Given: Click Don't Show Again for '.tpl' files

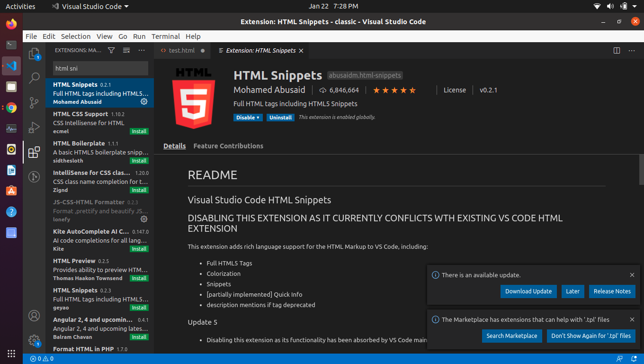Looking at the screenshot, I should pyautogui.click(x=591, y=336).
